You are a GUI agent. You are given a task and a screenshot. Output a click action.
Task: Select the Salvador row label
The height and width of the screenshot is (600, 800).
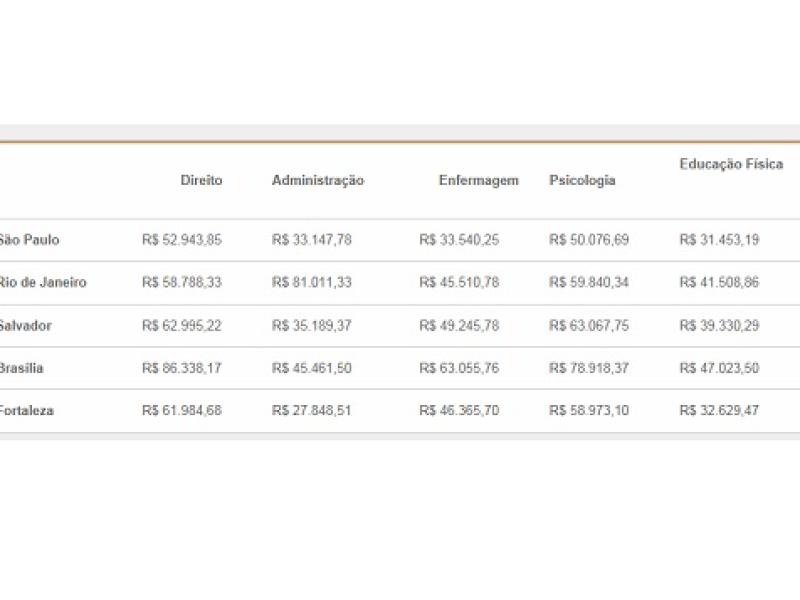(26, 326)
